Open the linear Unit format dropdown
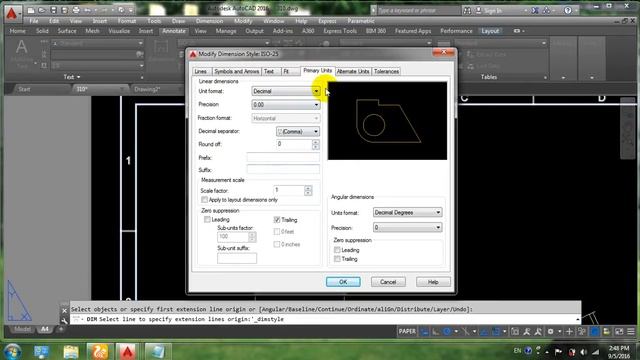The image size is (640, 360). tap(286, 91)
